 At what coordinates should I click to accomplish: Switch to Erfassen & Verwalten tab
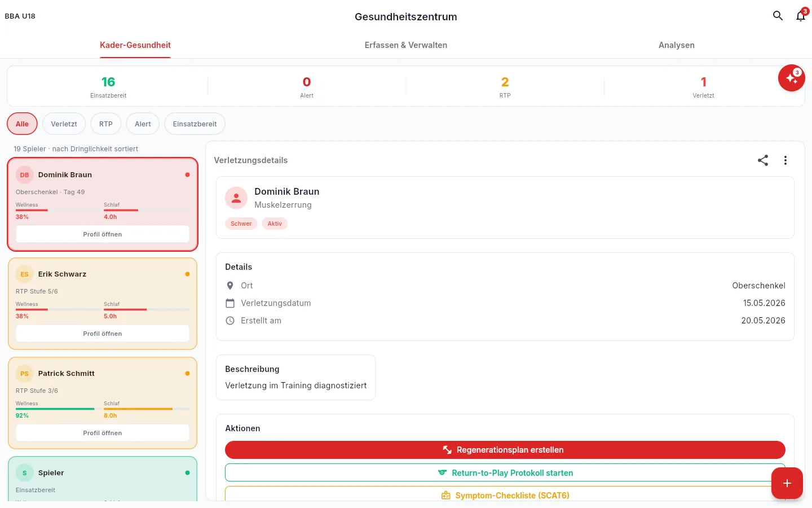[406, 45]
